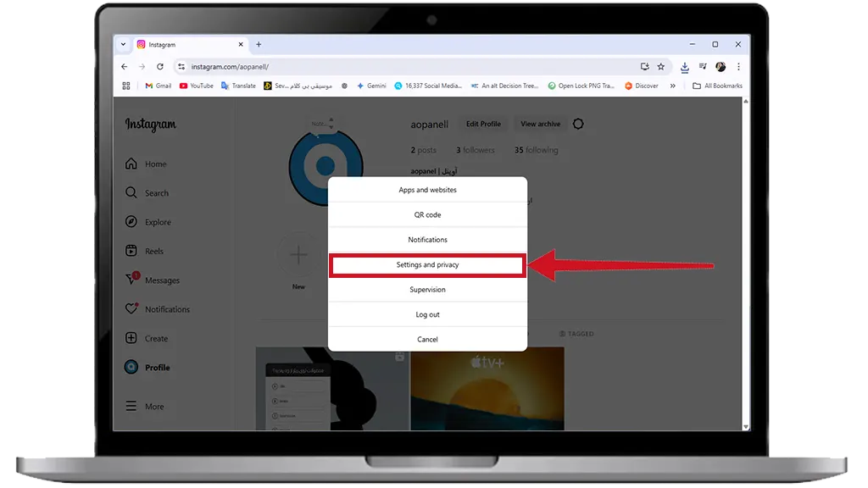The width and height of the screenshot is (868, 488).
Task: Open Search in Instagram sidebar
Action: pos(147,192)
